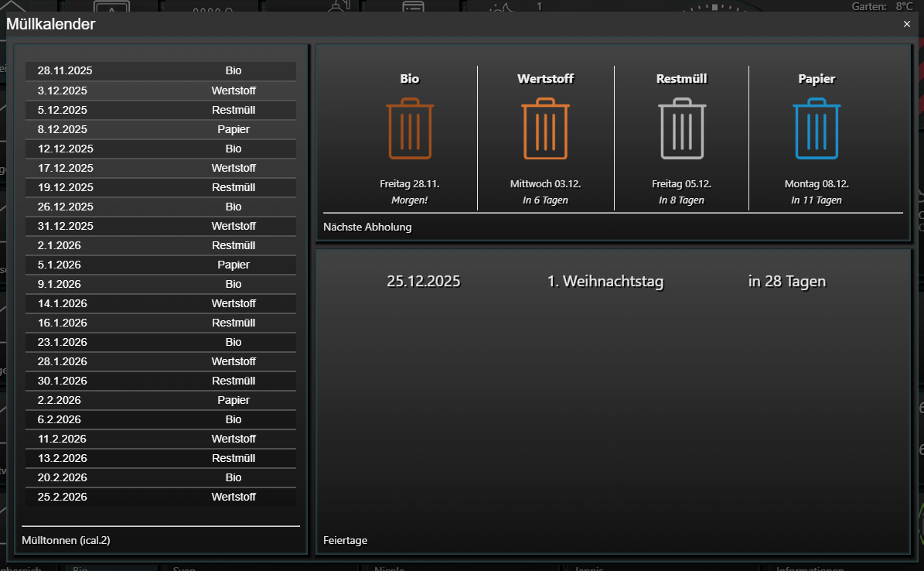Click the blue Papier trash bin icon
Screen dimensions: 924x571
817,128
